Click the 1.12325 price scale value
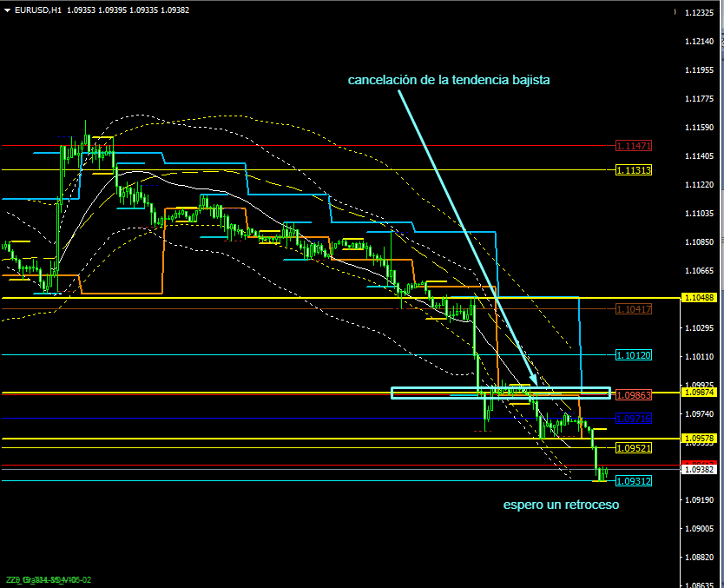Screen dimensions: 724x588 click(x=699, y=13)
